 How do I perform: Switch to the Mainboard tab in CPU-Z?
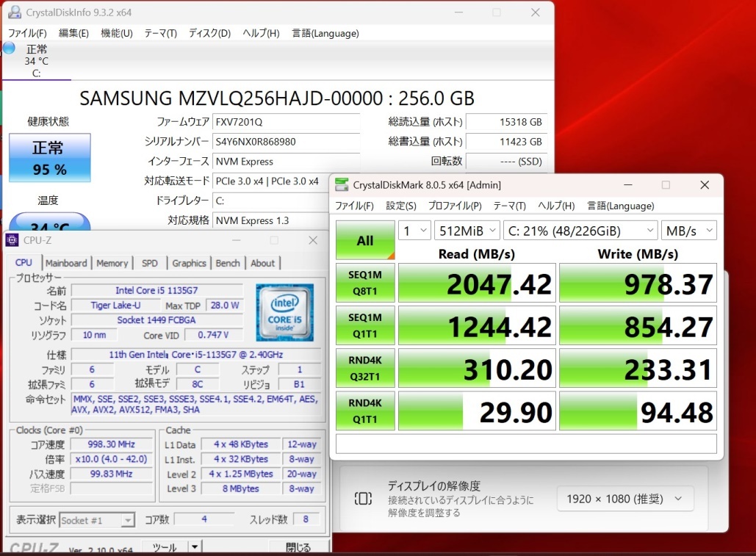pyautogui.click(x=66, y=263)
